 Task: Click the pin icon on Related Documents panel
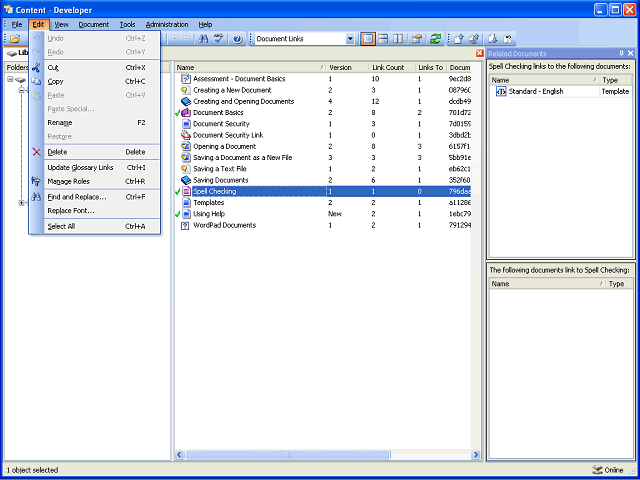pos(622,53)
